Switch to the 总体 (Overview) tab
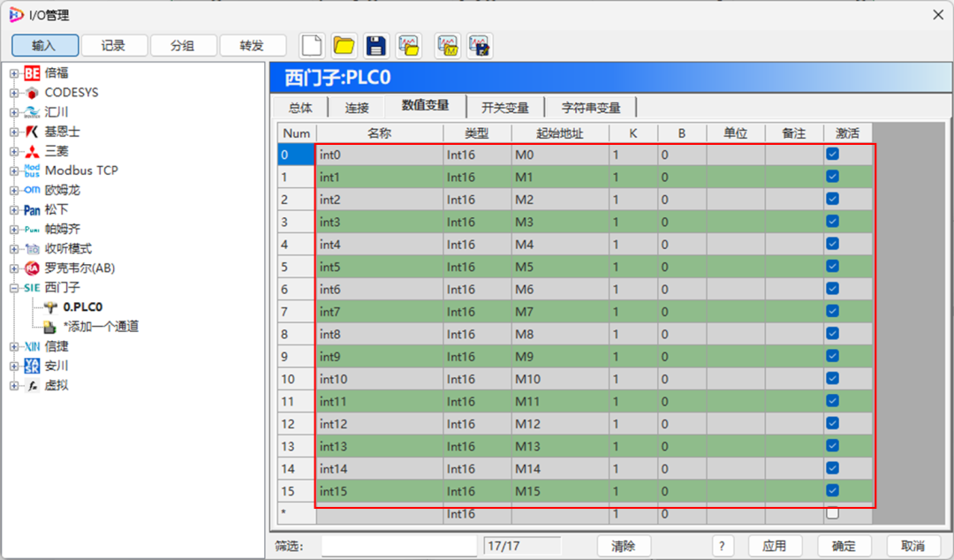Viewport: 954px width, 560px height. [x=300, y=108]
